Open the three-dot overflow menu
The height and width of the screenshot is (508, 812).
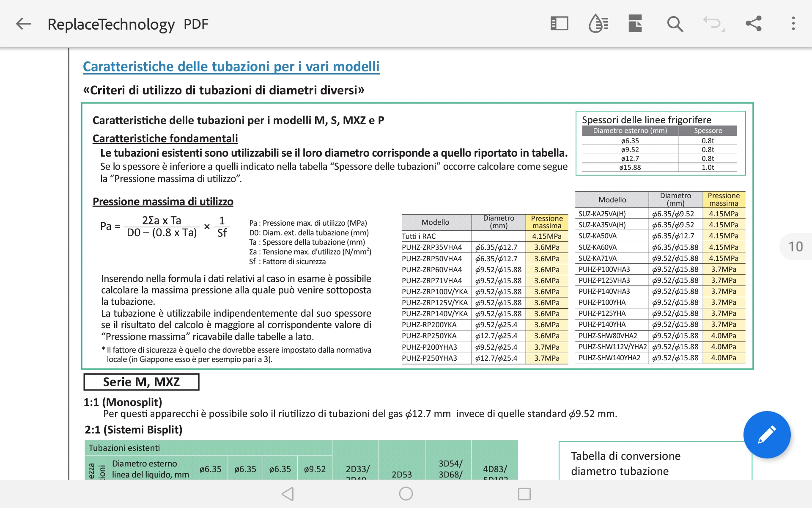(x=793, y=24)
